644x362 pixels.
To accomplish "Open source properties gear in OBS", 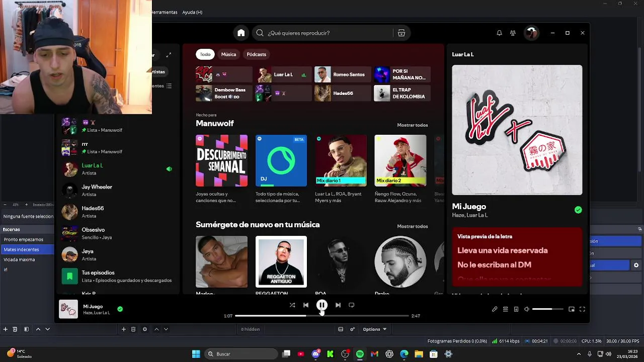I will pos(145,329).
